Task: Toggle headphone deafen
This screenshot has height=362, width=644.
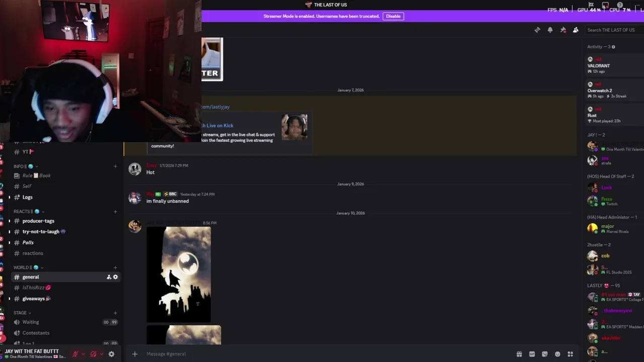Action: pos(93,354)
